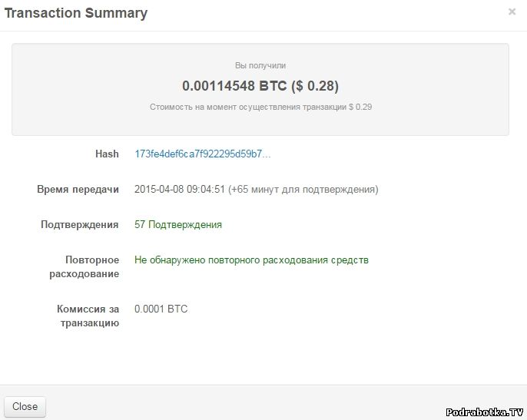The height and width of the screenshot is (420, 527).
Task: Click the Hash field label
Action: pyautogui.click(x=107, y=154)
